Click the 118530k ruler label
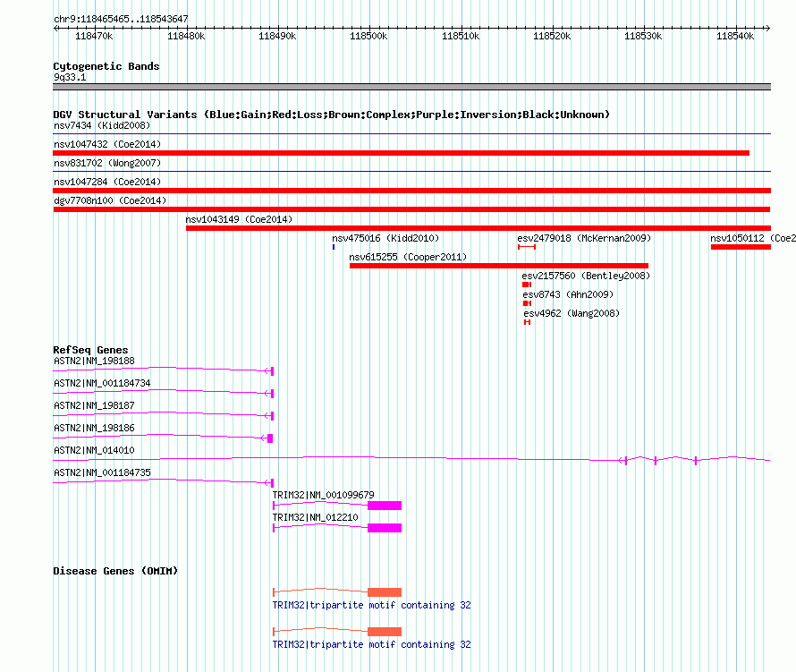Viewport: 796px width, 672px height. point(643,37)
